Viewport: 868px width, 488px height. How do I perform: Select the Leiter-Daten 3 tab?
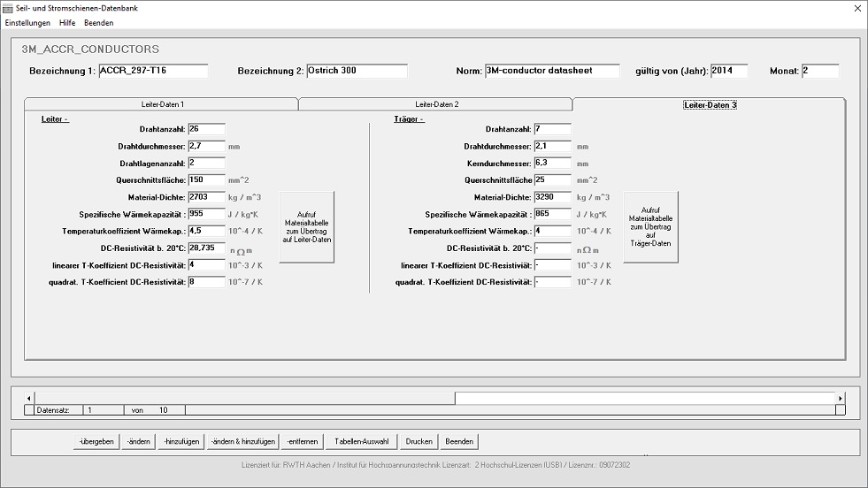click(710, 104)
